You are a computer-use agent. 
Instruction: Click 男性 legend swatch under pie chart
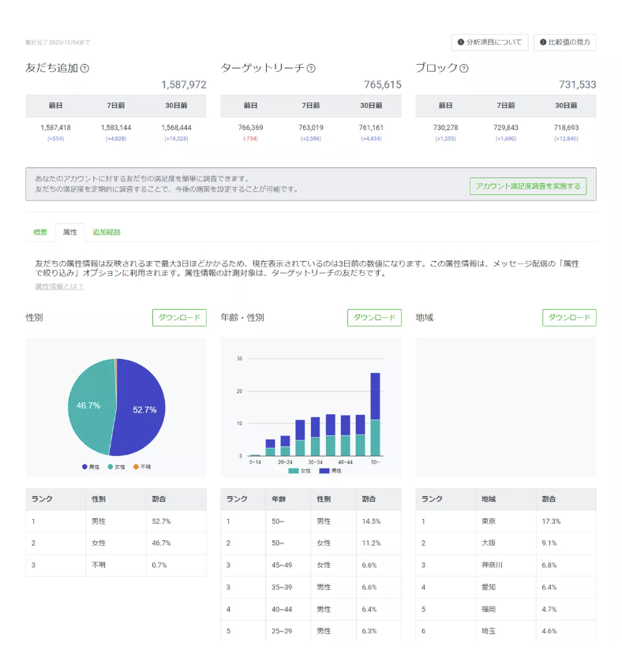(x=84, y=467)
